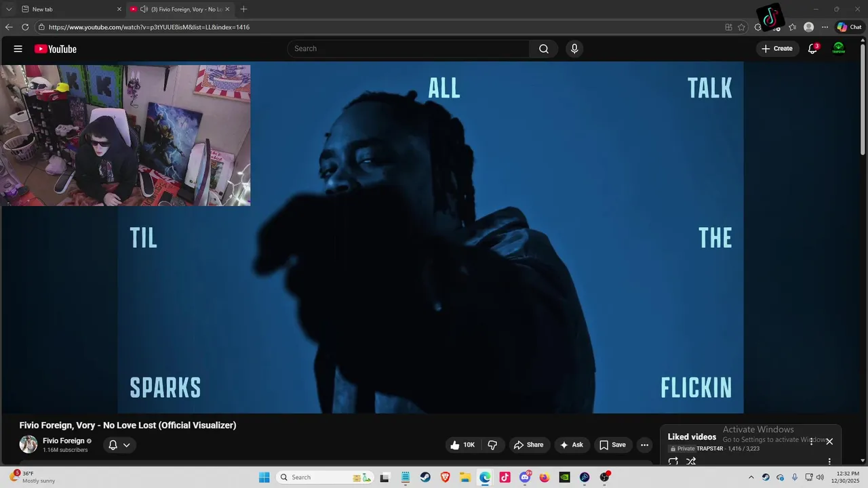Click the Ask button
This screenshot has height=488, width=868.
point(572,445)
